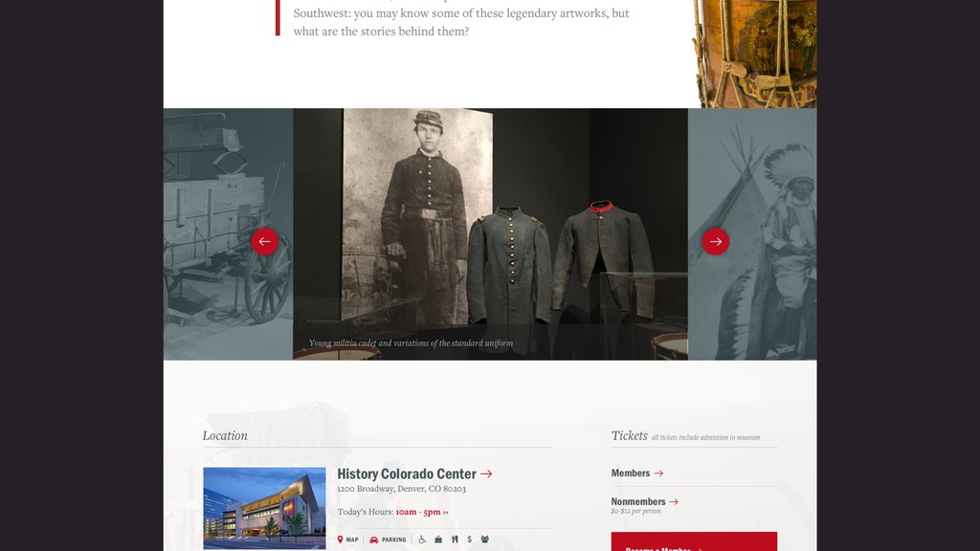
Task: Click the arrow next to History Colorado Center
Action: pyautogui.click(x=486, y=474)
